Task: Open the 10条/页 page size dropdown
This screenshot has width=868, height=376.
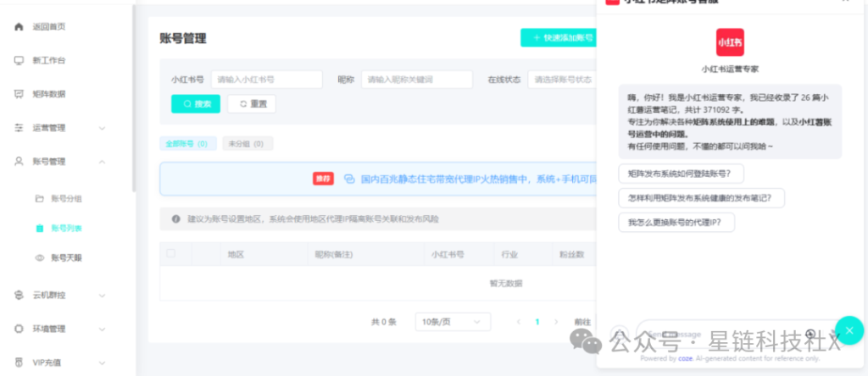Action: 453,322
